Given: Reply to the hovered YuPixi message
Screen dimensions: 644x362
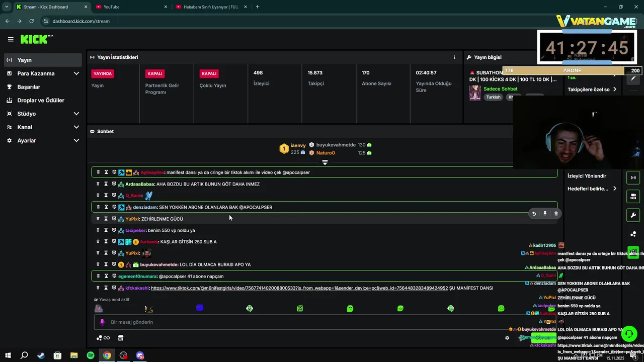Looking at the screenshot, I should click(534, 214).
